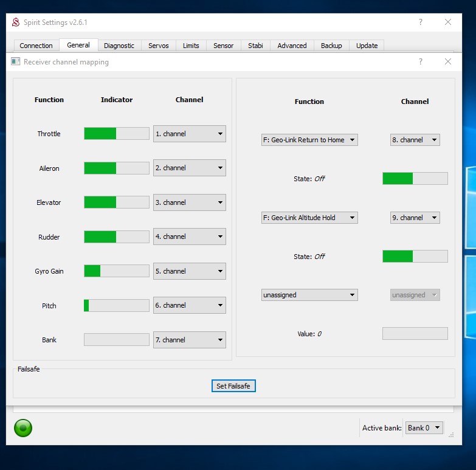Viewport: 476px width, 470px height.
Task: Expand the Gyro Gain channel dropdown
Action: point(189,271)
